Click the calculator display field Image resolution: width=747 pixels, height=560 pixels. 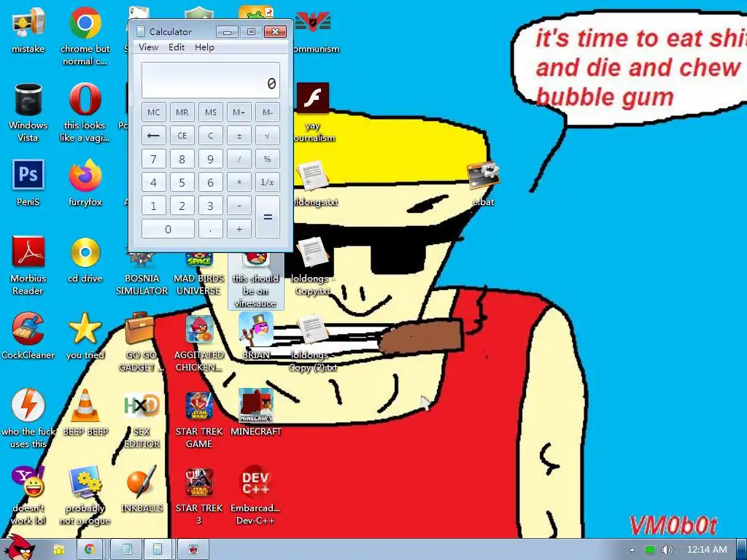(211, 80)
